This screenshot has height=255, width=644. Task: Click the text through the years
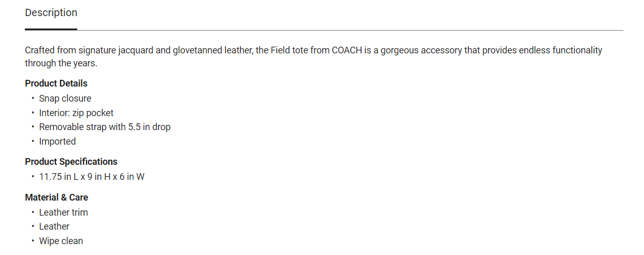click(61, 64)
